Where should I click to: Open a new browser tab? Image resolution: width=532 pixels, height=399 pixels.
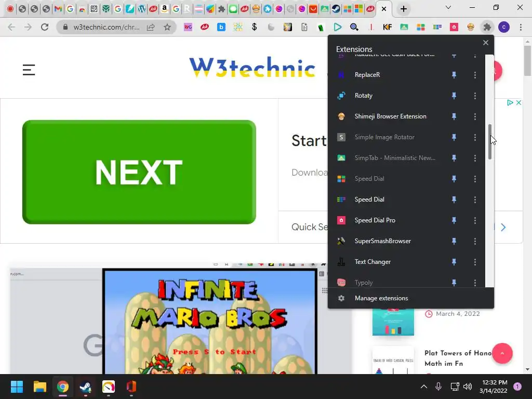pos(403,9)
